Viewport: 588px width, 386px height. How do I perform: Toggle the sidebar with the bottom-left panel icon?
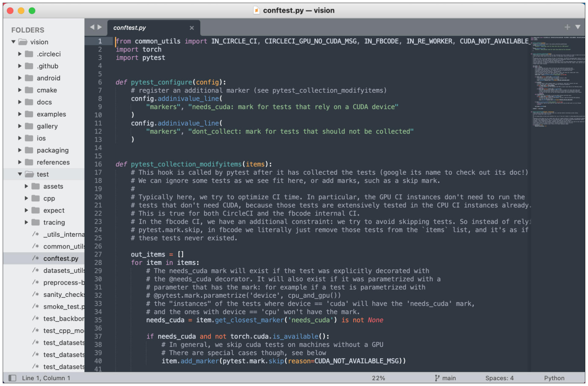coord(12,378)
